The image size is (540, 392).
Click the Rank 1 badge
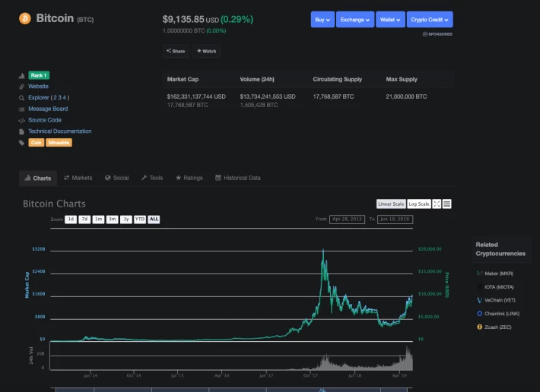click(x=39, y=75)
